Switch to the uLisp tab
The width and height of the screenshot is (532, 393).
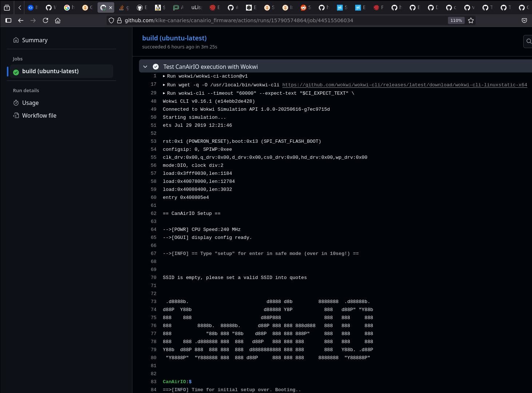[x=196, y=7]
